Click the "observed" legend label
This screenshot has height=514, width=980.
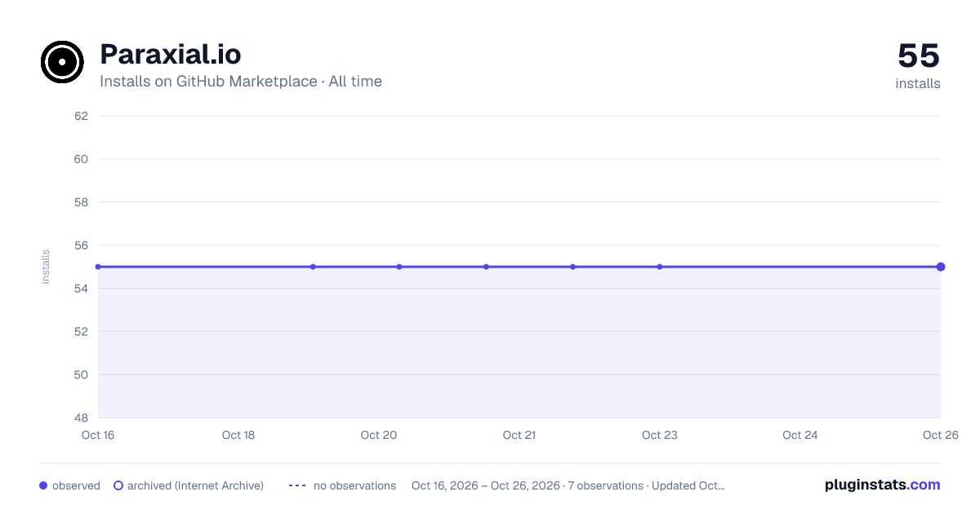(x=76, y=485)
